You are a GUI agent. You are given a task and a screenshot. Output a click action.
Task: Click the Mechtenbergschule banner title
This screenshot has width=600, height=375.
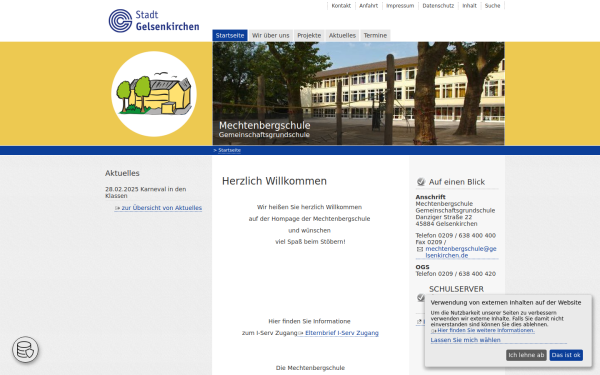[264, 126]
